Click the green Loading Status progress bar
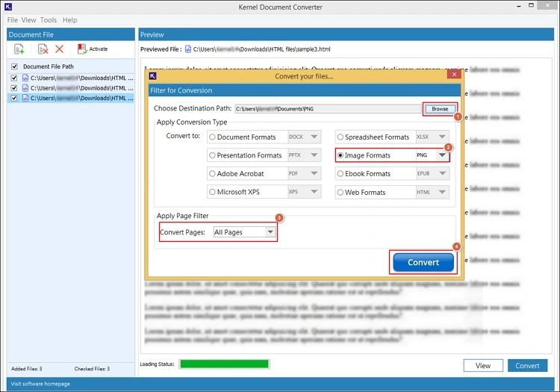The height and width of the screenshot is (392, 560). (224, 364)
